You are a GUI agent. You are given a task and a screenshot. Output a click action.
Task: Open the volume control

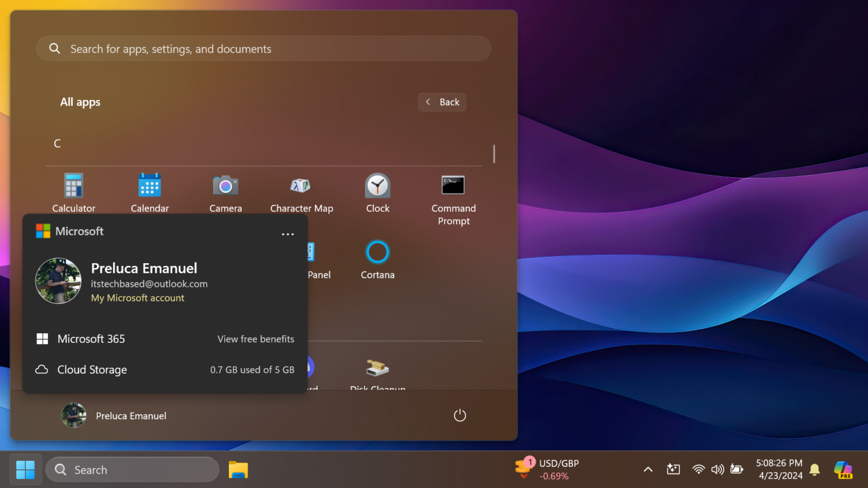click(718, 469)
